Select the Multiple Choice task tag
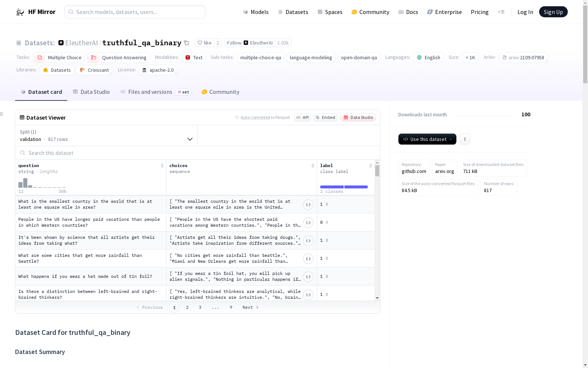The image size is (588, 368). point(59,57)
